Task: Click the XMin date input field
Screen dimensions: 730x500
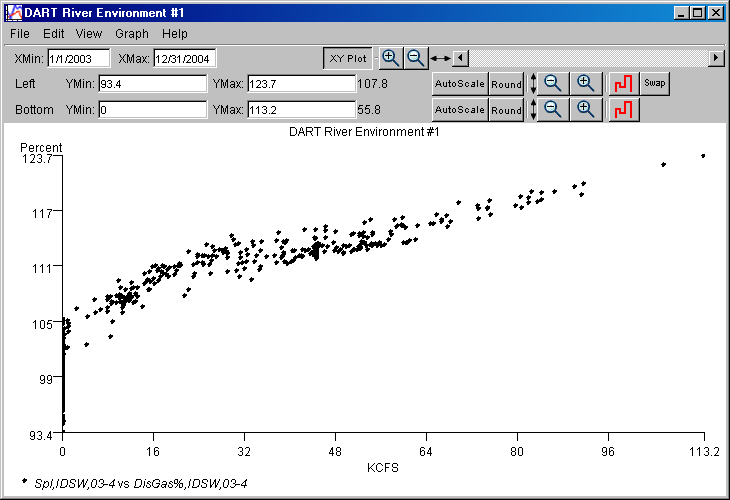Action: tap(77, 59)
